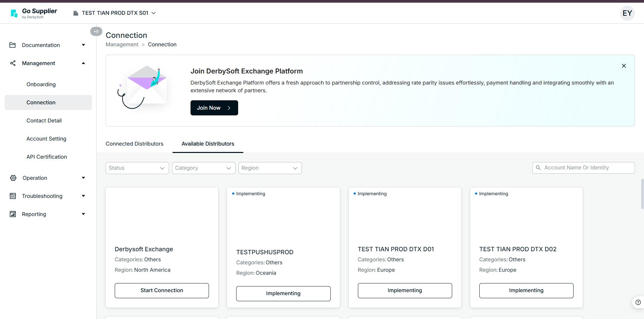Open the TEST TIAN PROD DTX S01 account dropdown
The image size is (644, 319).
(115, 13)
